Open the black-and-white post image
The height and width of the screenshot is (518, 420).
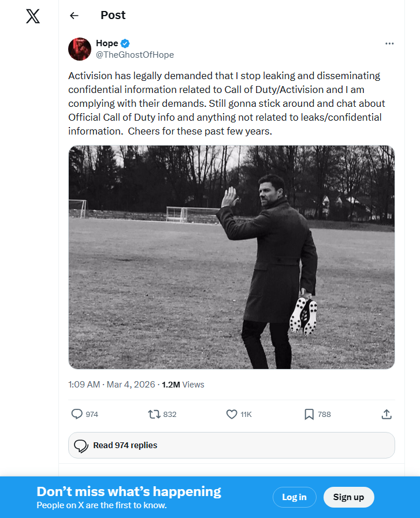coord(231,257)
